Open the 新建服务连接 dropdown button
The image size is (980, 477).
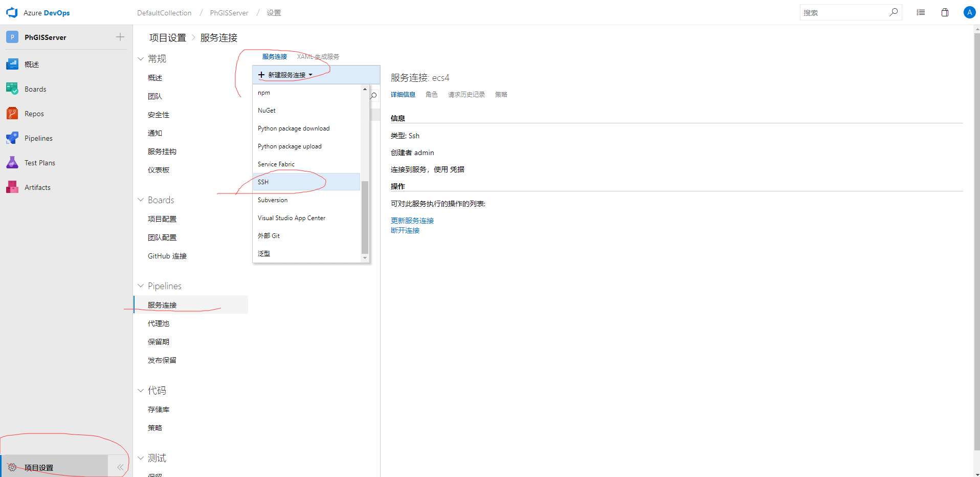coord(285,75)
